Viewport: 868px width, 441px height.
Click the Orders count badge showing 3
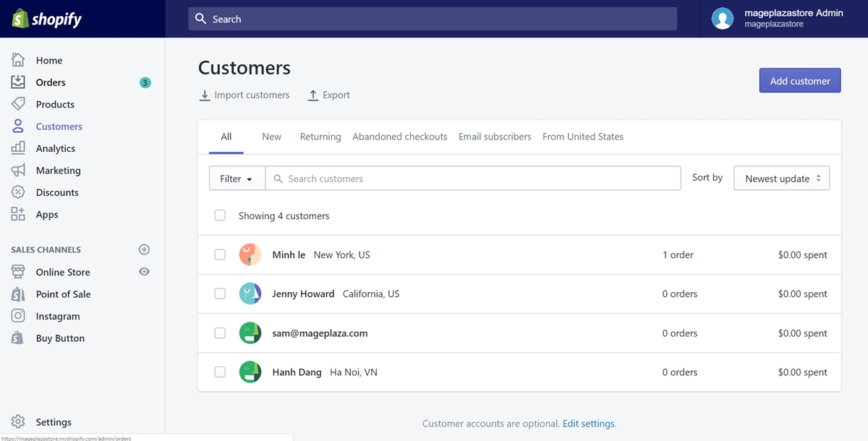coord(145,83)
